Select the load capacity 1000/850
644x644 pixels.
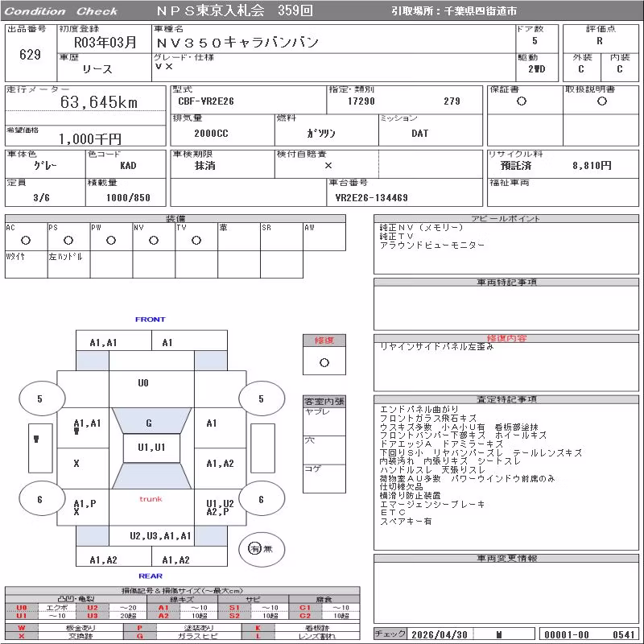[128, 198]
